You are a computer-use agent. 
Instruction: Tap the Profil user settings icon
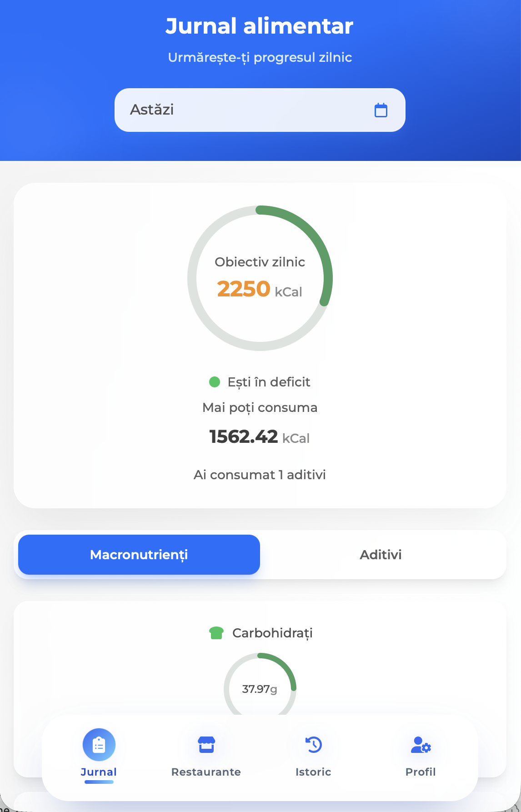421,745
